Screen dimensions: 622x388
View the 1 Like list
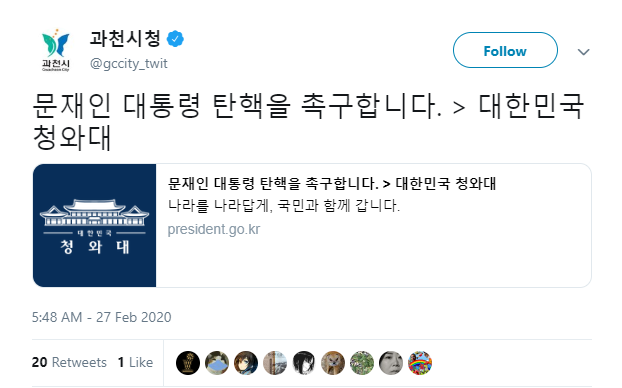tap(135, 362)
